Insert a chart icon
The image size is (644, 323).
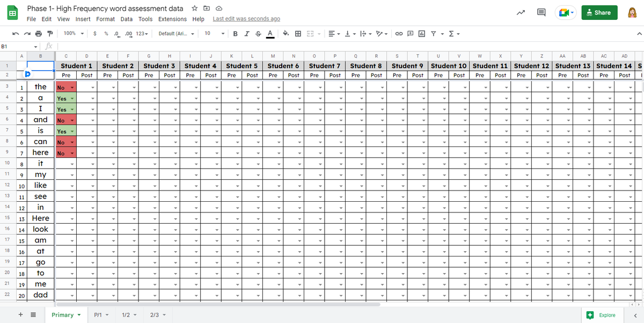click(x=421, y=33)
